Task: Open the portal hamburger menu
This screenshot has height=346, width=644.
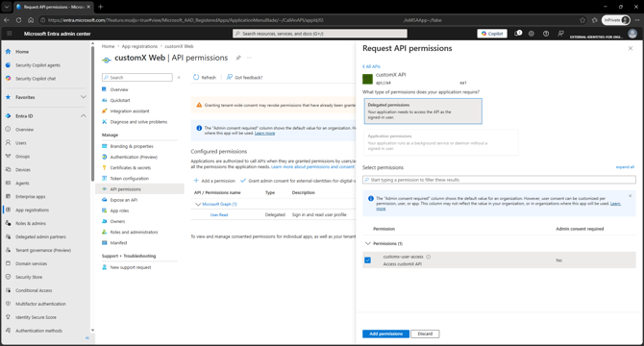Action: [9, 34]
